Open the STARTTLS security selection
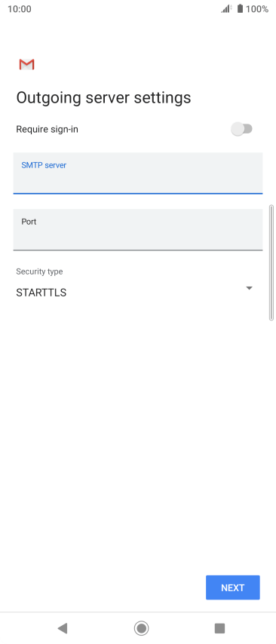Image resolution: width=276 pixels, height=644 pixels. 41,293
